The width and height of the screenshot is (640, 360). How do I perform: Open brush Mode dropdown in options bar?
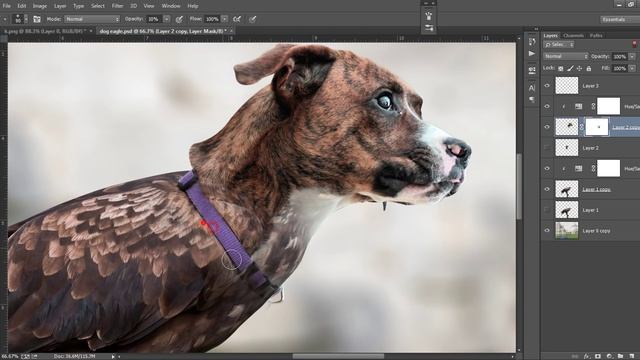pyautogui.click(x=92, y=19)
